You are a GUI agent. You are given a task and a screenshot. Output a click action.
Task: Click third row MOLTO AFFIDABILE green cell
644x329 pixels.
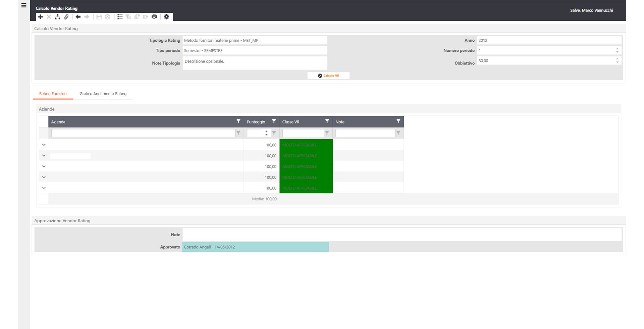pyautogui.click(x=306, y=167)
